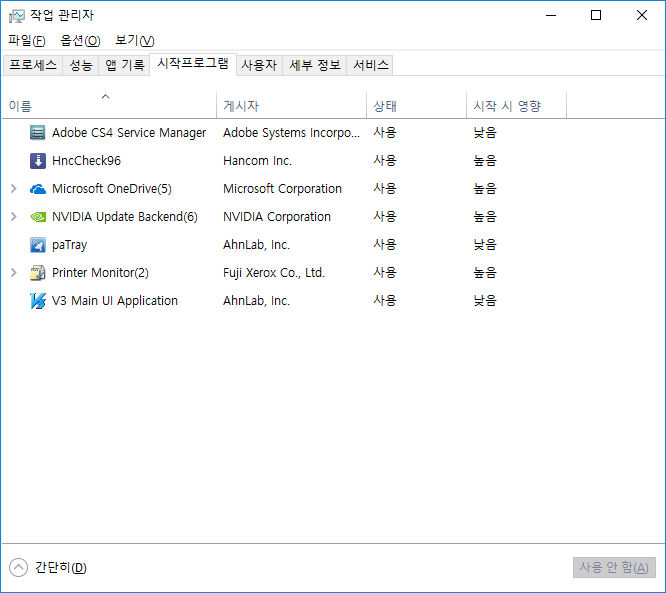
Task: Click AhnLab, Inc. publisher in V3 row
Action: (x=256, y=301)
